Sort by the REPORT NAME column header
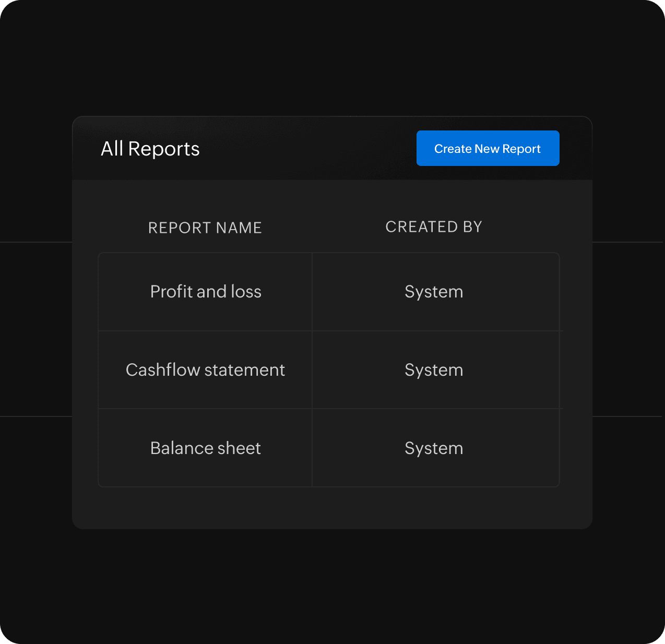This screenshot has height=644, width=665. (x=205, y=228)
